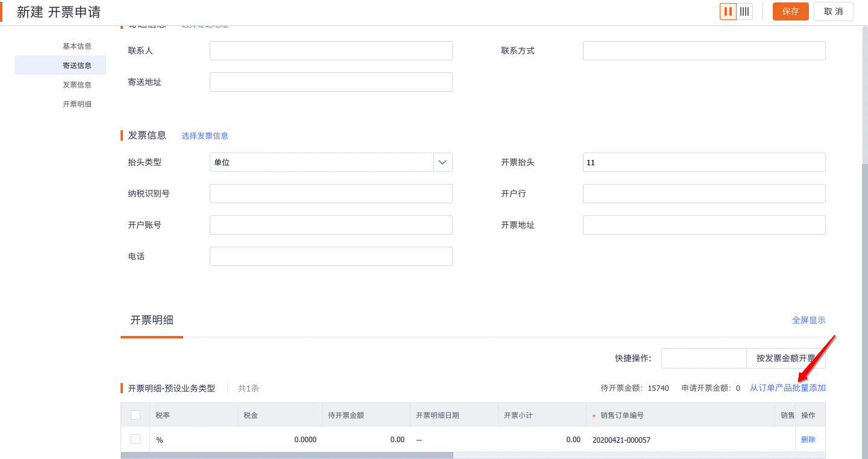
Task: Open 选择发票信息 link
Action: point(205,136)
